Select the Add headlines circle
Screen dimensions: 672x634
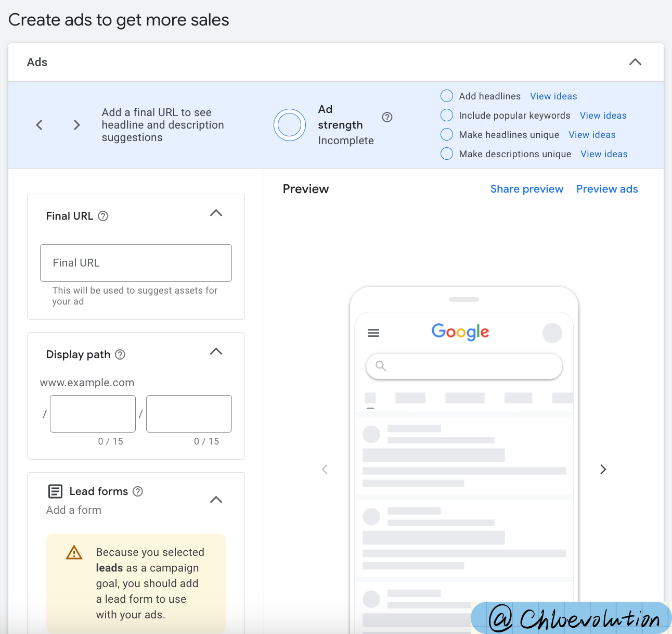(447, 96)
